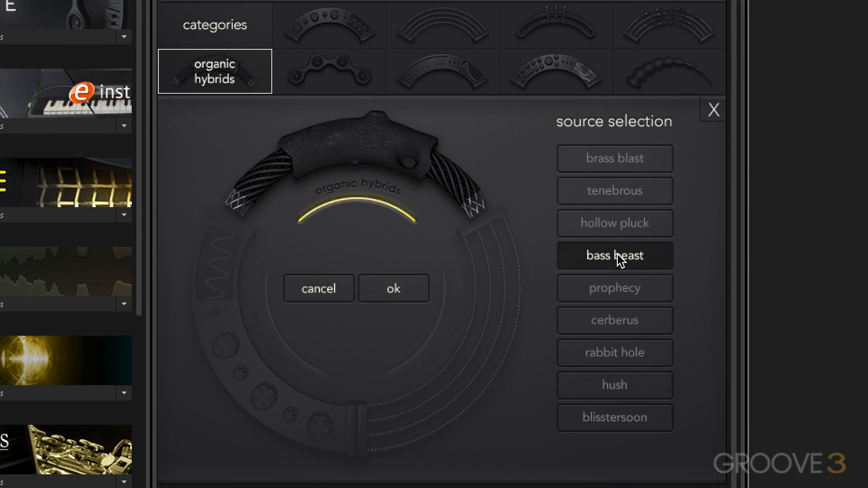The image size is (868, 488).
Task: Open dropdown under the golden saxophone library
Action: tap(124, 481)
